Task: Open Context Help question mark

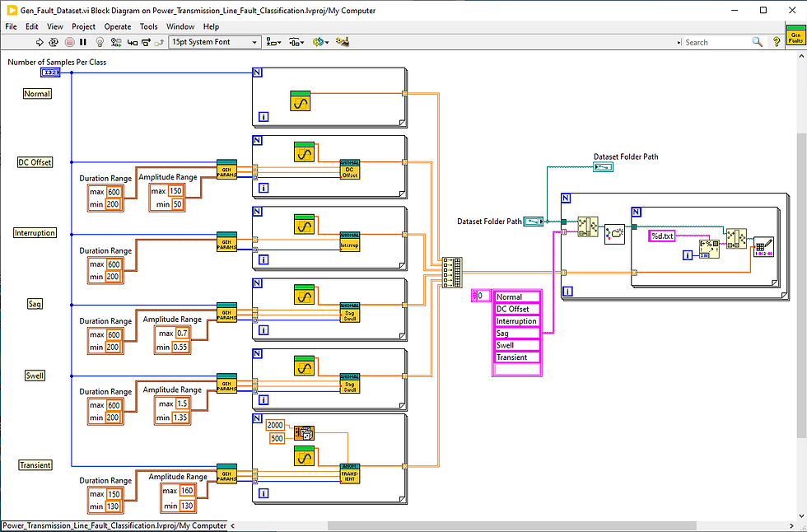Action: [777, 42]
